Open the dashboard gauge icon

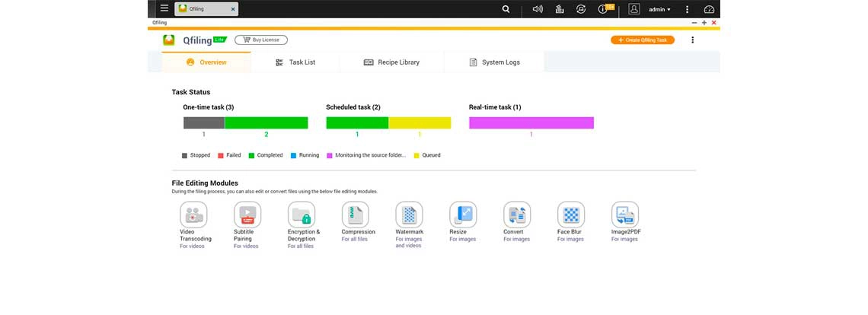pyautogui.click(x=709, y=9)
